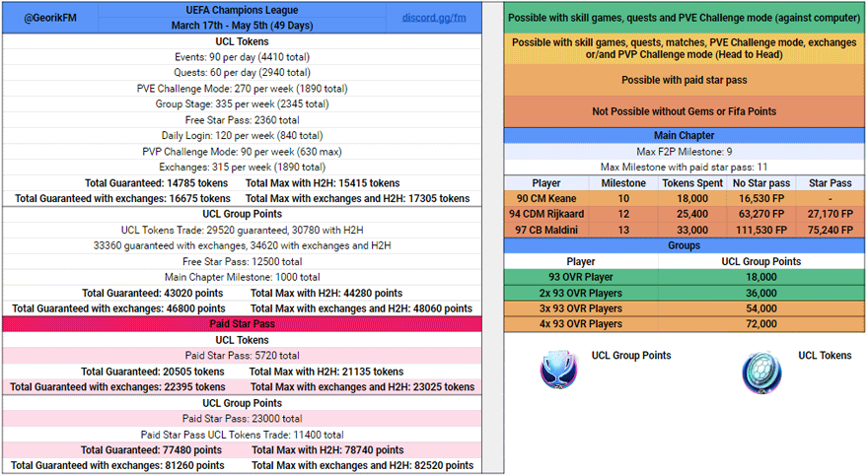The height and width of the screenshot is (475, 868).
Task: Click Total Guaranteed with exchanges: 46800 points
Action: pyautogui.click(x=118, y=308)
